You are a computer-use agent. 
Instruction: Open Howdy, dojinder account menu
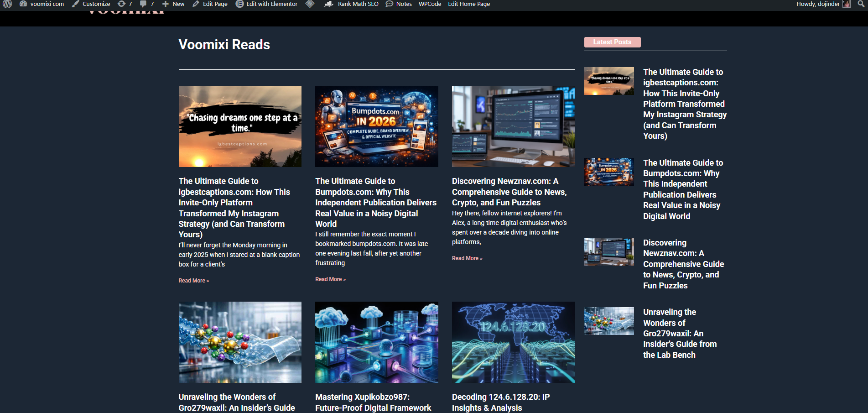pyautogui.click(x=823, y=4)
